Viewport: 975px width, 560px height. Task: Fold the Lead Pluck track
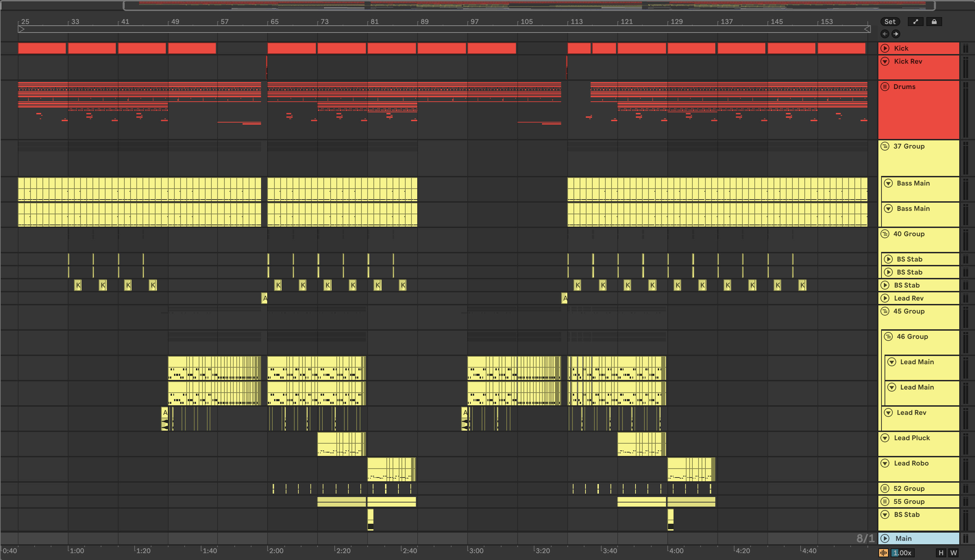coord(885,438)
